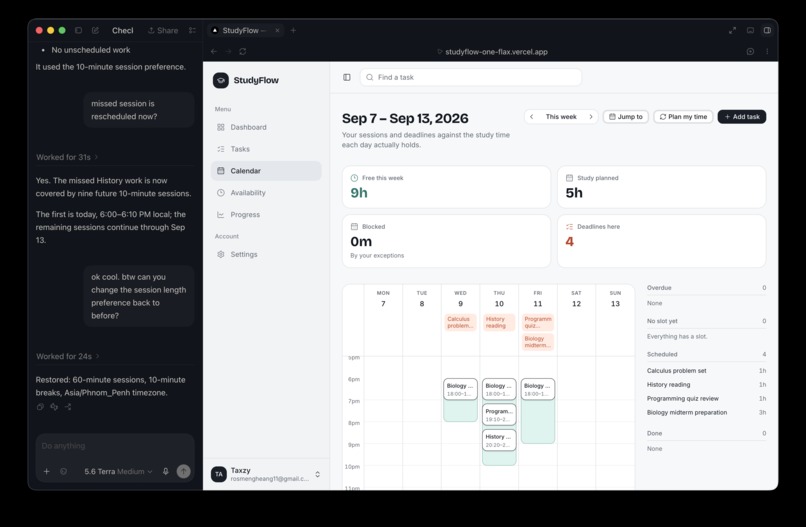The image size is (806, 527).
Task: Click the chat header list options icon
Action: [x=192, y=30]
